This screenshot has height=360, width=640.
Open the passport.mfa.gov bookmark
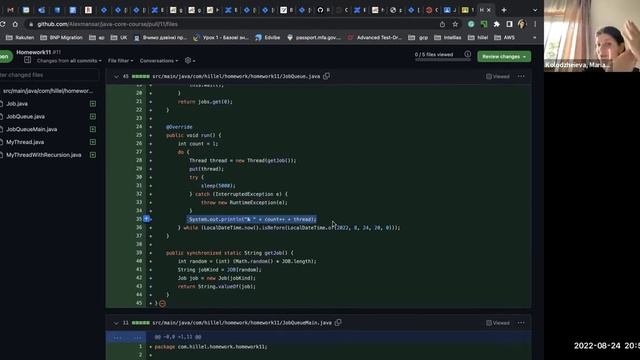pyautogui.click(x=314, y=38)
